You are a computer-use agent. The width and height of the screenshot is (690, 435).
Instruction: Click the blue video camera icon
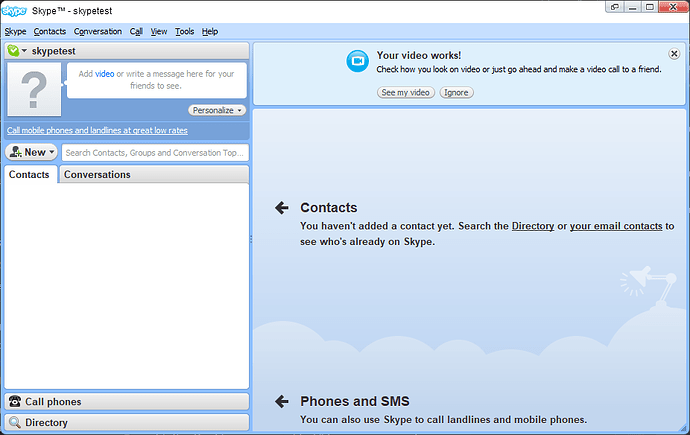tap(357, 61)
